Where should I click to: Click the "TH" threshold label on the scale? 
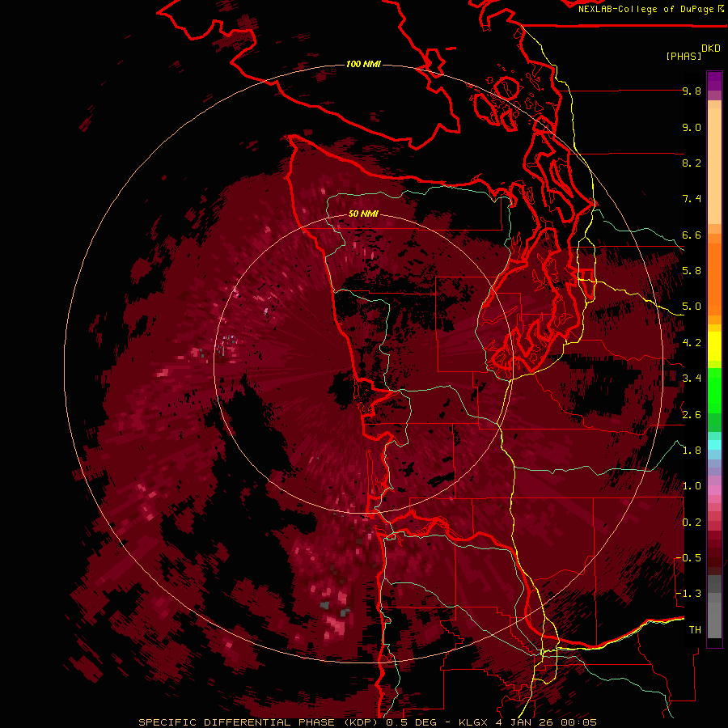695,630
